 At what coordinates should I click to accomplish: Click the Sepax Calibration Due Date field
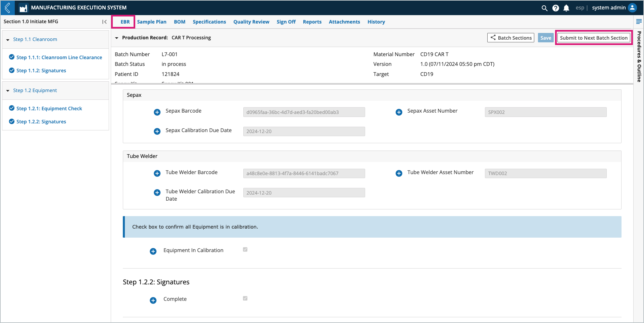click(x=304, y=131)
